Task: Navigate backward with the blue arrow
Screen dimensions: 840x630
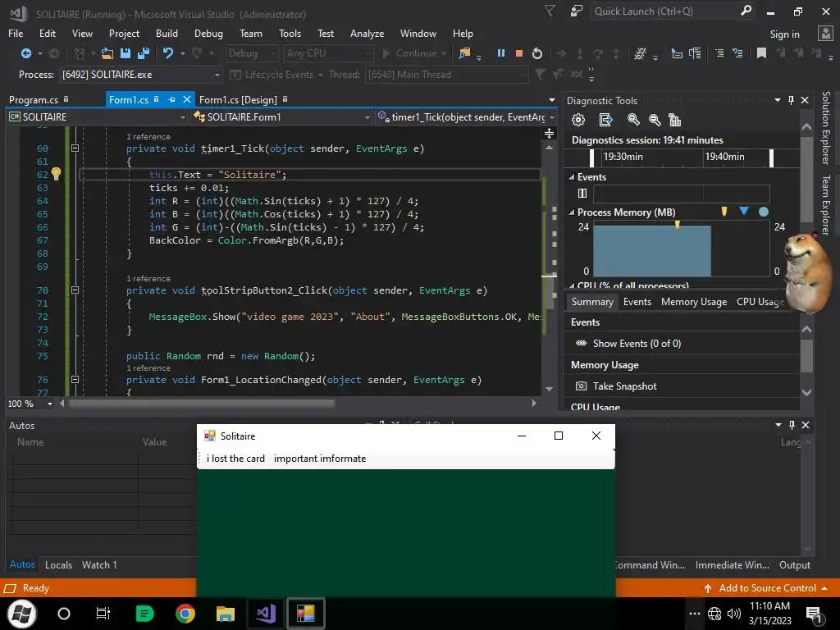Action: [25, 53]
